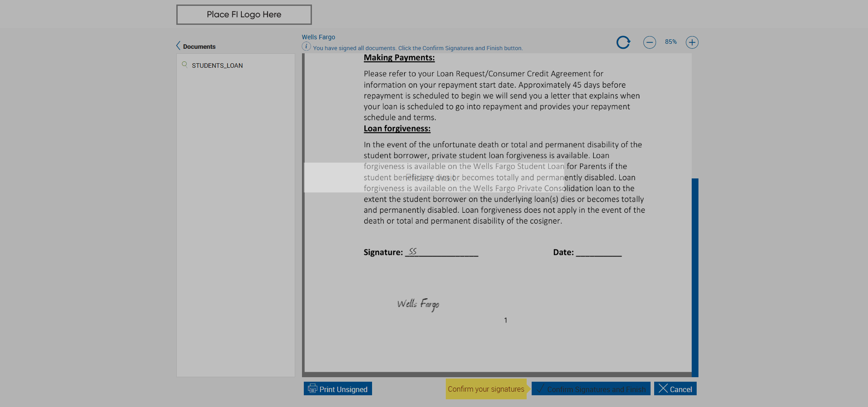Click the back chevron beside Documents
The width and height of the screenshot is (868, 407).
(x=178, y=46)
